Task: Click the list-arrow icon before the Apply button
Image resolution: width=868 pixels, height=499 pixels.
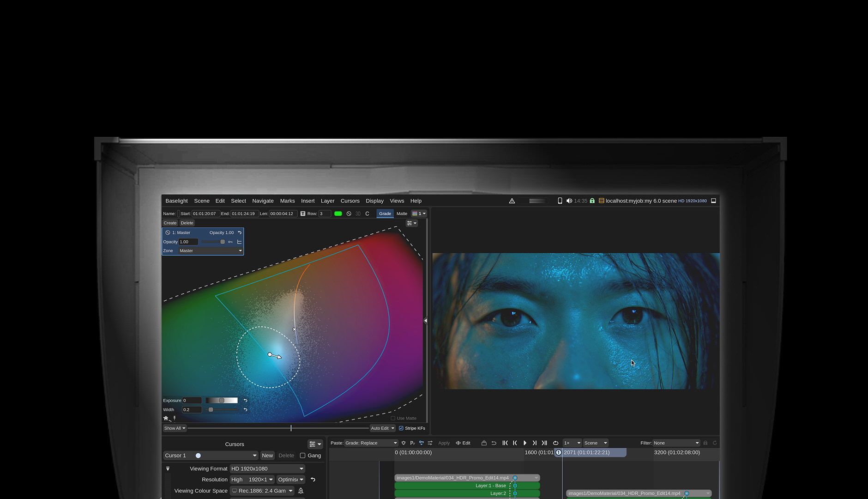Action: coord(430,443)
